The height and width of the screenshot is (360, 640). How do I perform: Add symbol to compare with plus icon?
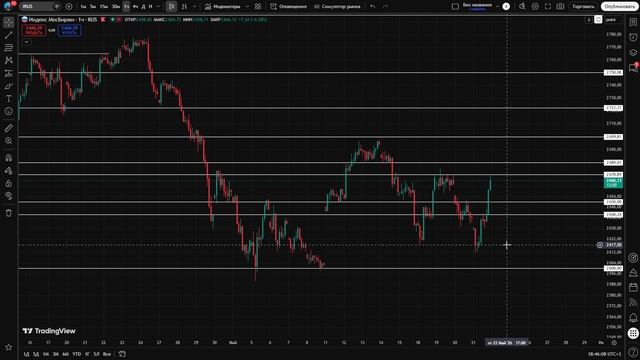pyautogui.click(x=69, y=7)
